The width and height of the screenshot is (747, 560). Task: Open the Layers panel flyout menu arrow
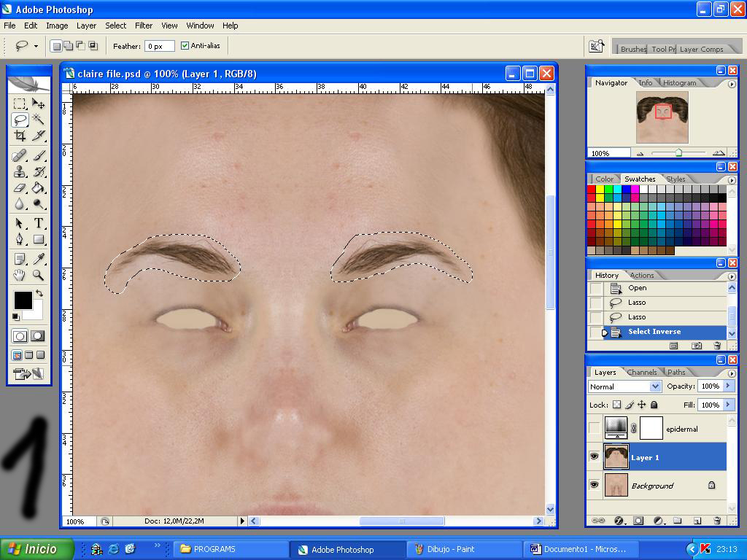point(732,373)
